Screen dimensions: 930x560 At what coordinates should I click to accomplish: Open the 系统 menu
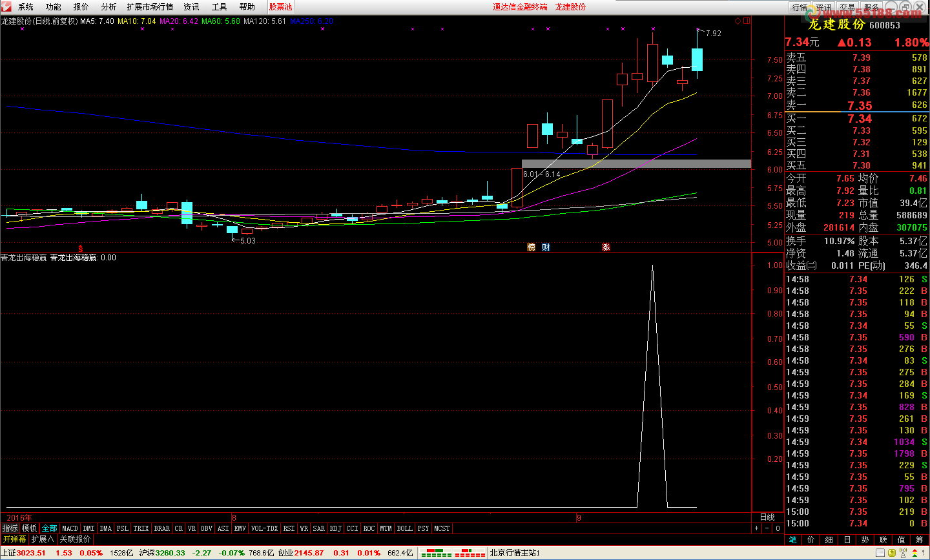pos(26,7)
